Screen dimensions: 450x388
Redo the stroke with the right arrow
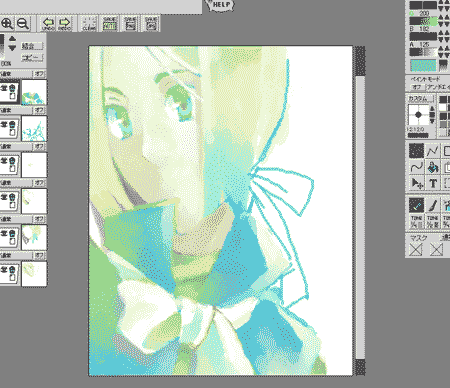coord(64,24)
